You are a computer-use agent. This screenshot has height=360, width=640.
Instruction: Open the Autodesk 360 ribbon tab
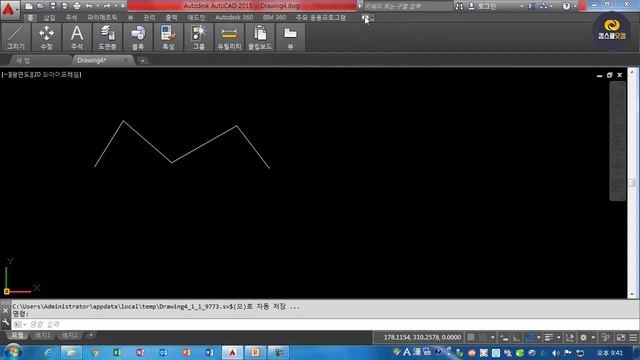point(234,18)
